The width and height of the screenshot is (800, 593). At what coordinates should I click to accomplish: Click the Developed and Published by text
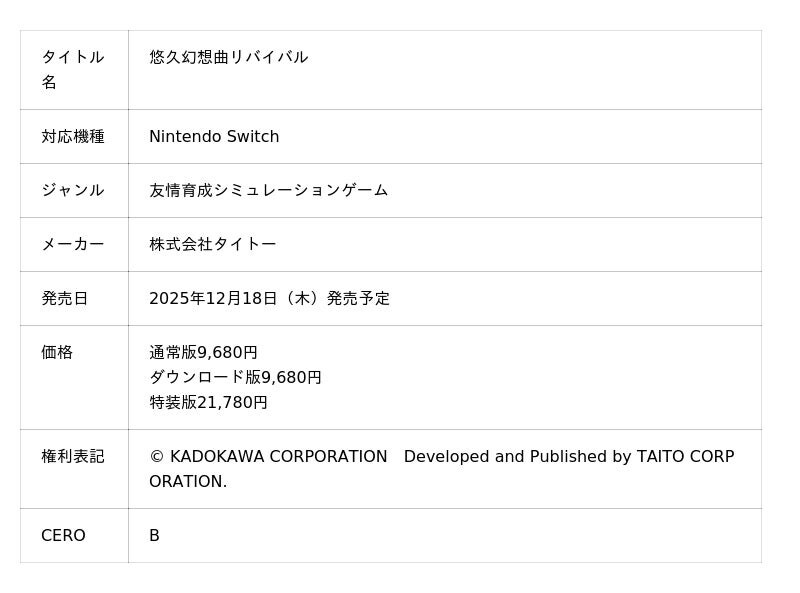point(517,457)
